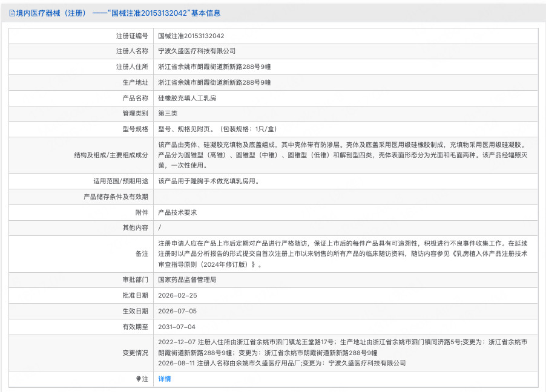Viewport: 546px width, 392px height.
Task: Select the 2022-12-07 change record line
Action: (x=343, y=347)
